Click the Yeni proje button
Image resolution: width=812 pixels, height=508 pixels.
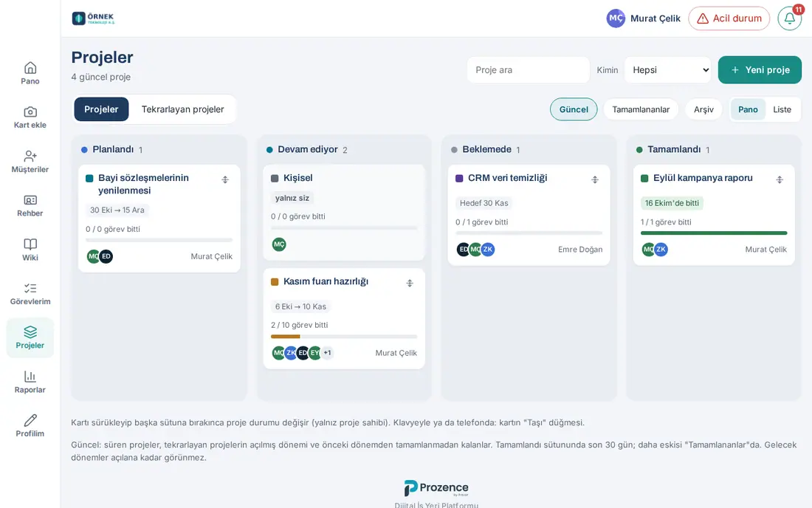point(760,70)
